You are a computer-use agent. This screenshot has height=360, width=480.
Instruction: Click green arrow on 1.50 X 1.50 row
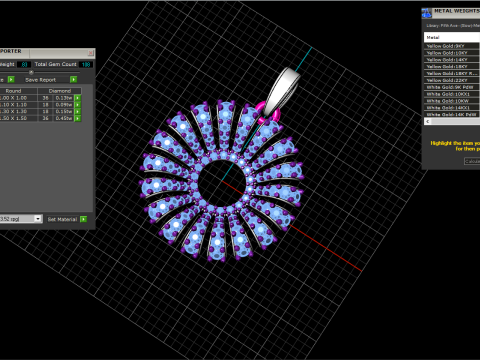click(78, 118)
